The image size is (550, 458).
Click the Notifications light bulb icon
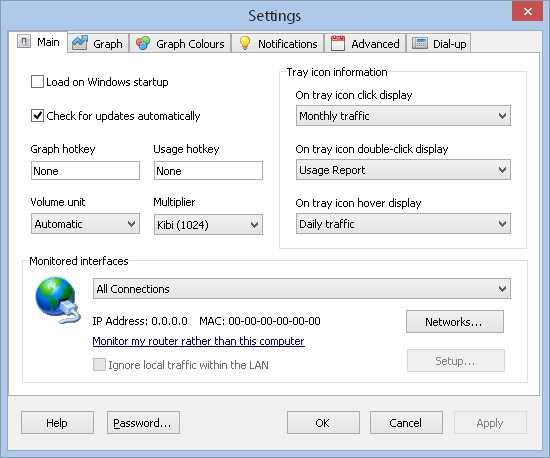[245, 43]
